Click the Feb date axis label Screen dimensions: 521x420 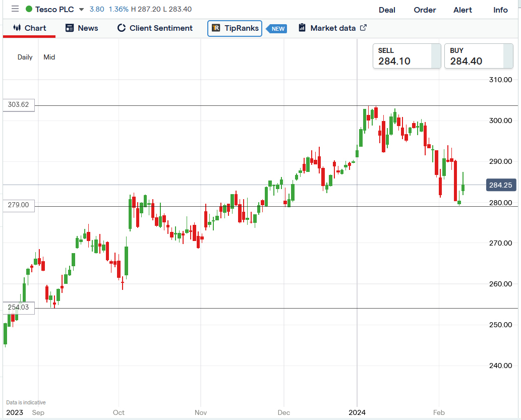[439, 413]
